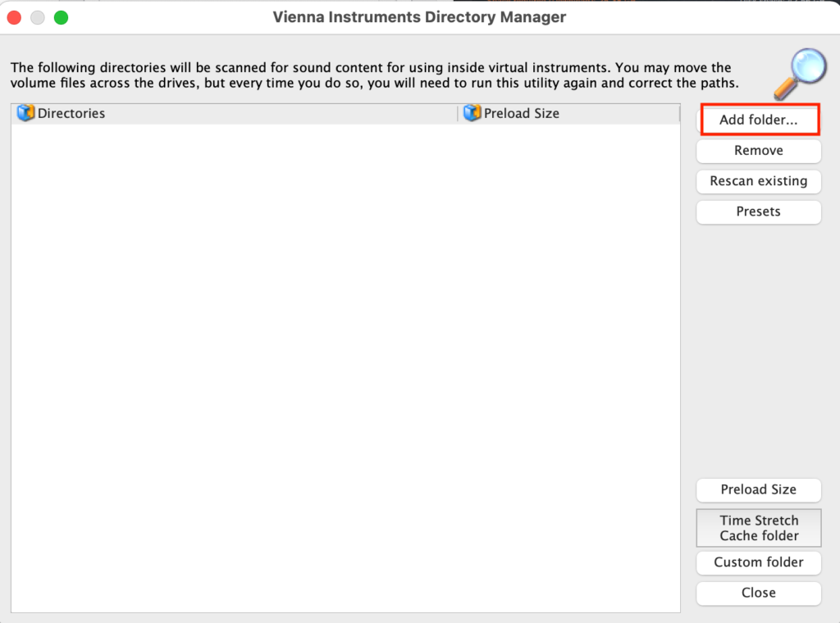Viewport: 840px width, 623px height.
Task: Close the Directory Manager with Close button
Action: [x=759, y=593]
